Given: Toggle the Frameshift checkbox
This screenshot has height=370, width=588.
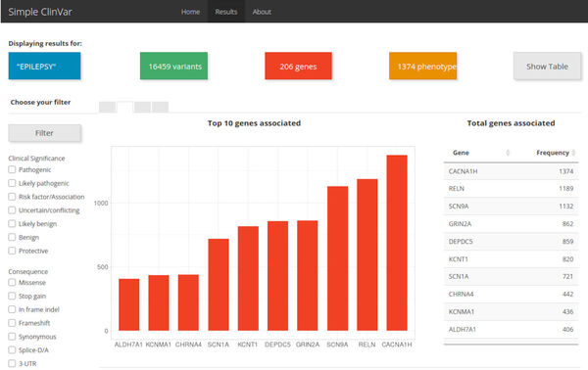Looking at the screenshot, I should click(12, 323).
